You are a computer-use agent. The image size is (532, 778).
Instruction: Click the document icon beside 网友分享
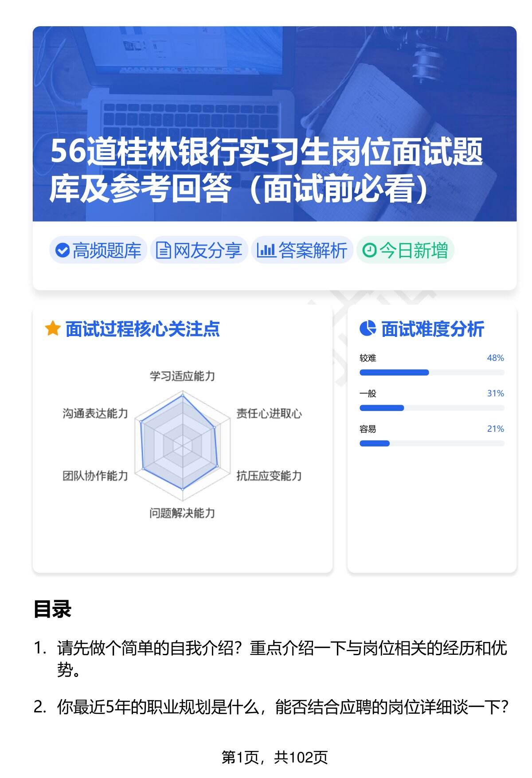pos(163,250)
